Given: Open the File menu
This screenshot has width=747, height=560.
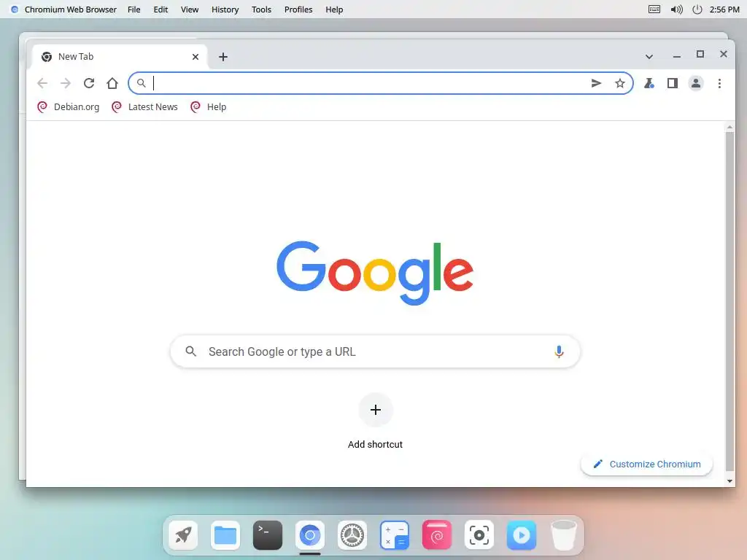Looking at the screenshot, I should click(x=134, y=9).
